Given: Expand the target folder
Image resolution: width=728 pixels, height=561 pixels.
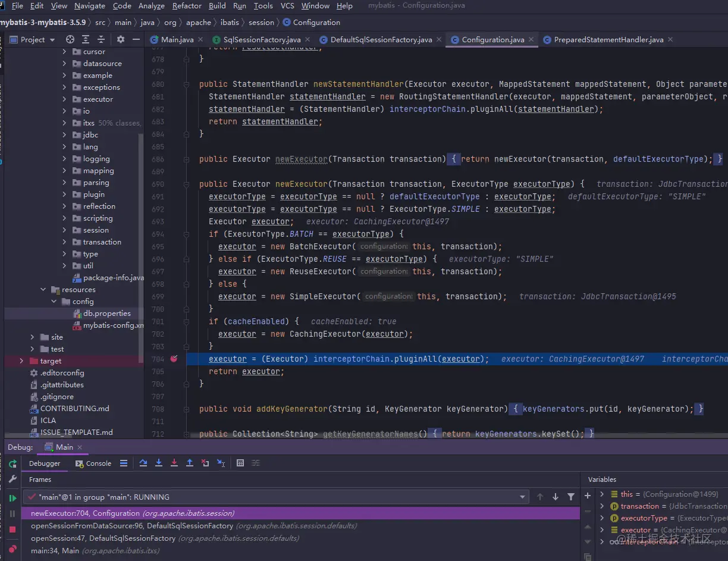Looking at the screenshot, I should [x=21, y=361].
